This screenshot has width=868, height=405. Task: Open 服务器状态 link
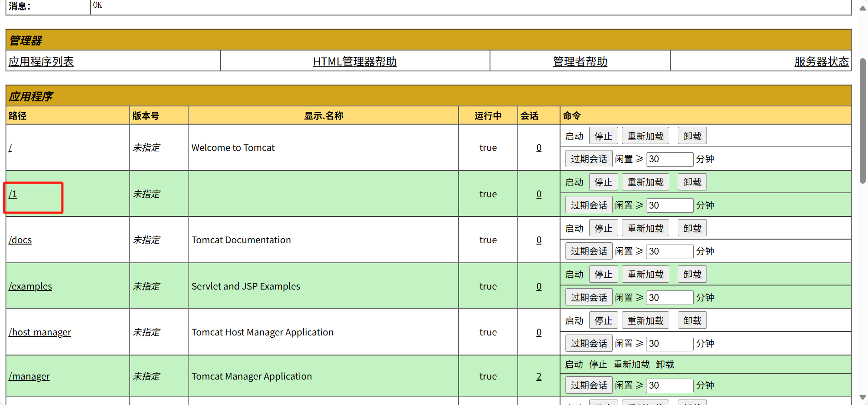click(x=822, y=61)
